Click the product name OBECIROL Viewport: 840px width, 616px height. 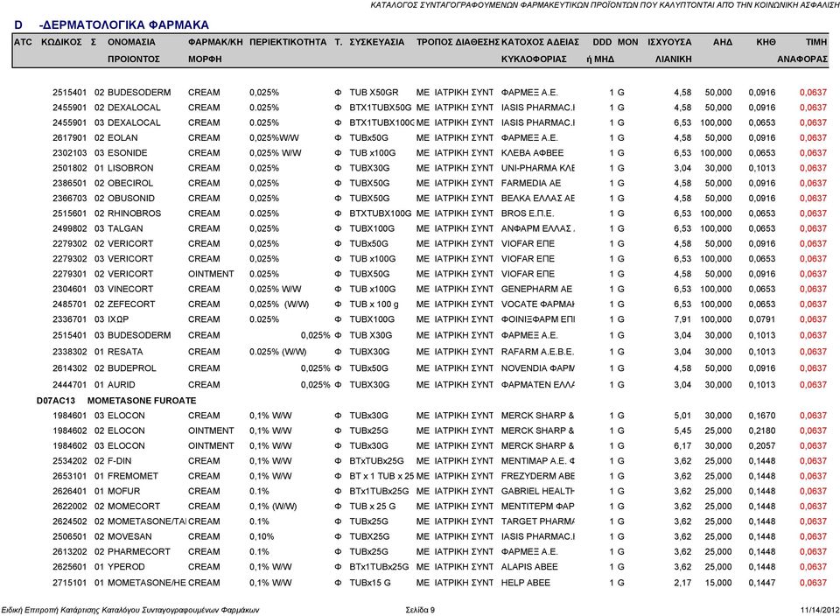130,183
